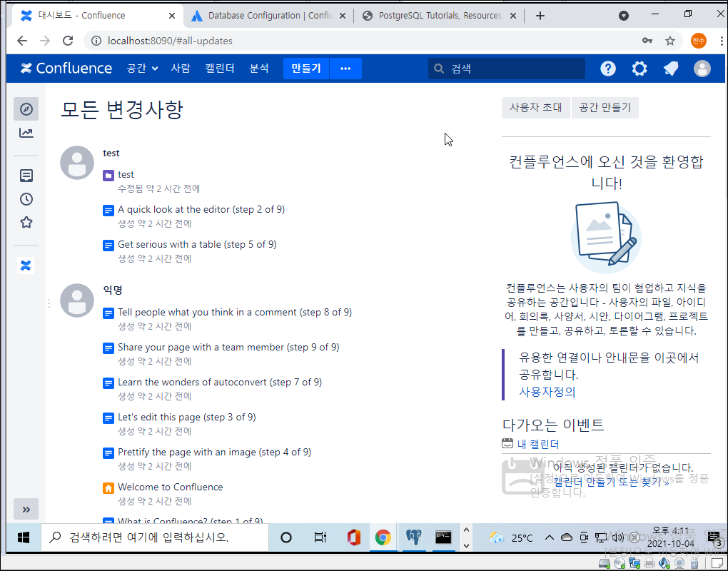Click the anonymous user avatar image
The image size is (728, 571).
(x=77, y=300)
